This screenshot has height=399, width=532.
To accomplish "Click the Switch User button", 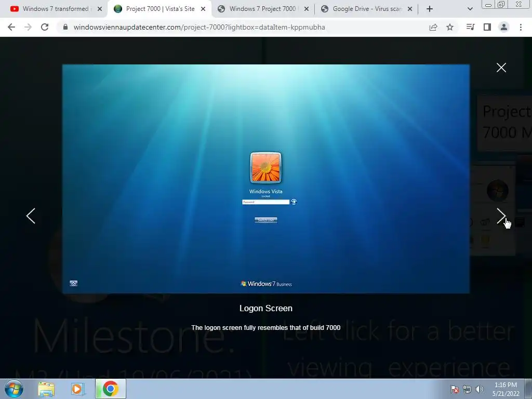I will click(265, 220).
